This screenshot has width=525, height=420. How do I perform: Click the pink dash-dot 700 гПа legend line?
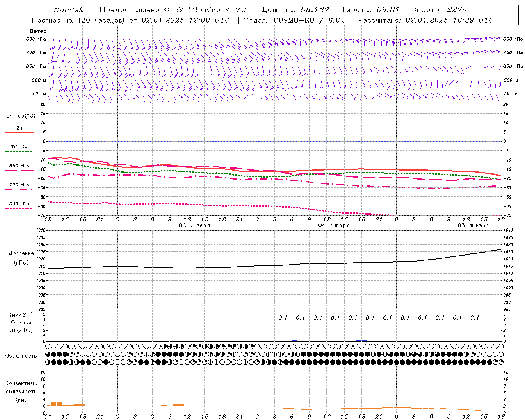click(x=18, y=189)
